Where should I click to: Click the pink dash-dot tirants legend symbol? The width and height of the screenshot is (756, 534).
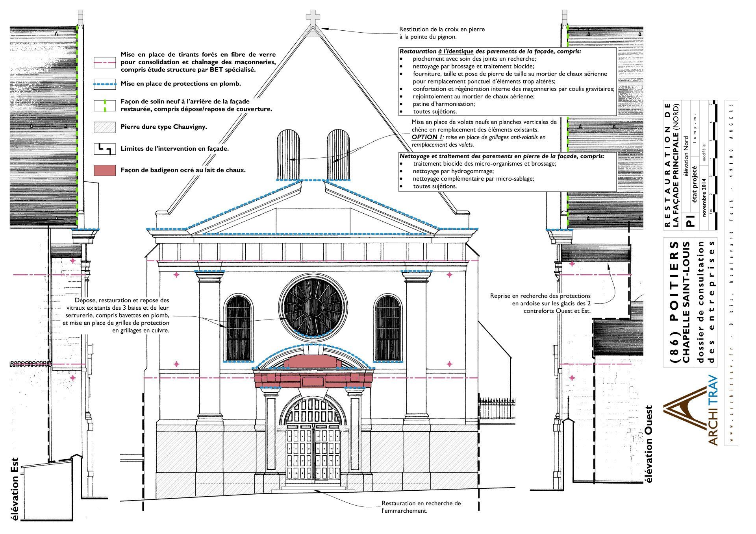point(105,62)
